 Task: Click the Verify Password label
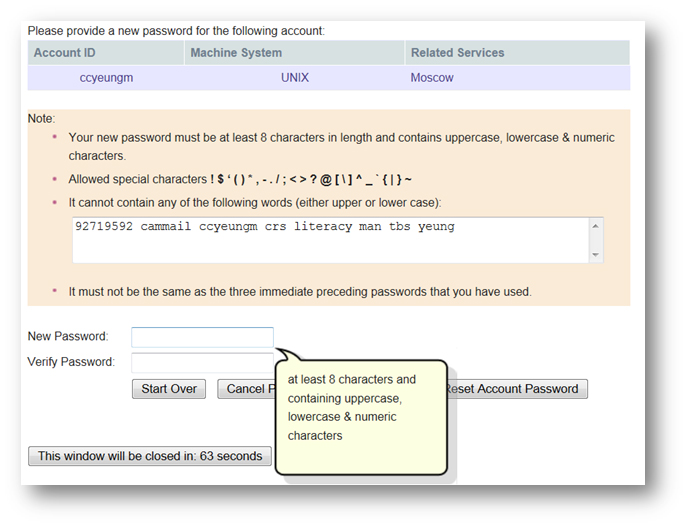pos(71,362)
